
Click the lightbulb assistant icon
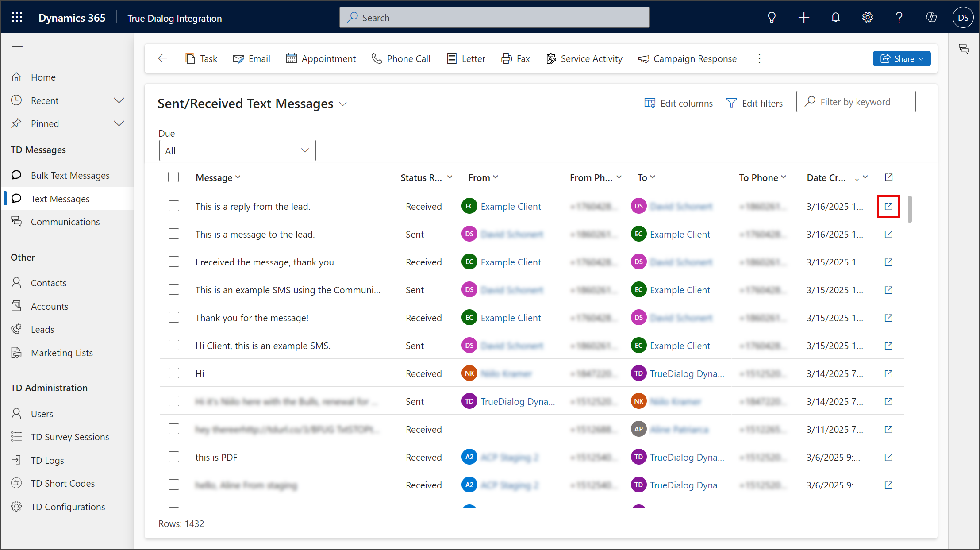coord(772,18)
